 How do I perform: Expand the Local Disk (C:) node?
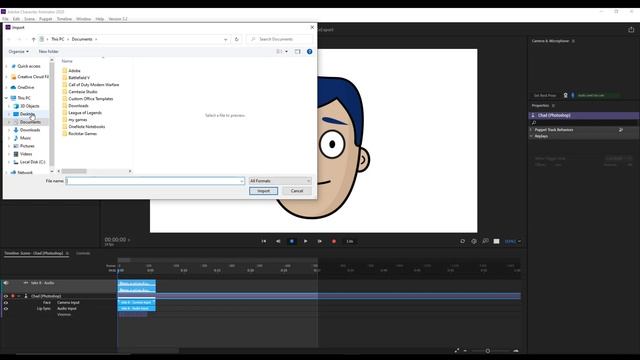click(x=9, y=162)
